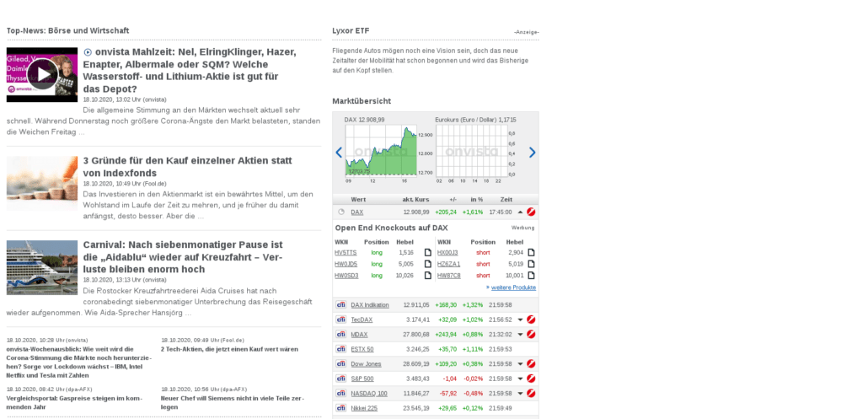Click citi icon beside DAX Indikation
The image size is (868, 419).
(x=341, y=305)
